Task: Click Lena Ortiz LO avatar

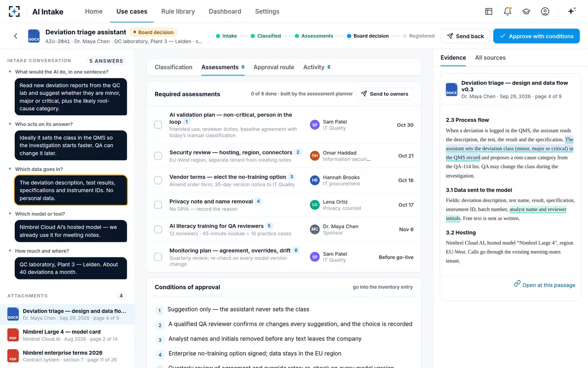Action: [314, 205]
